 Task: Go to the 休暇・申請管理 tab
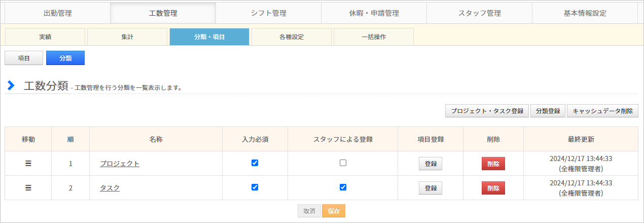pyautogui.click(x=374, y=13)
